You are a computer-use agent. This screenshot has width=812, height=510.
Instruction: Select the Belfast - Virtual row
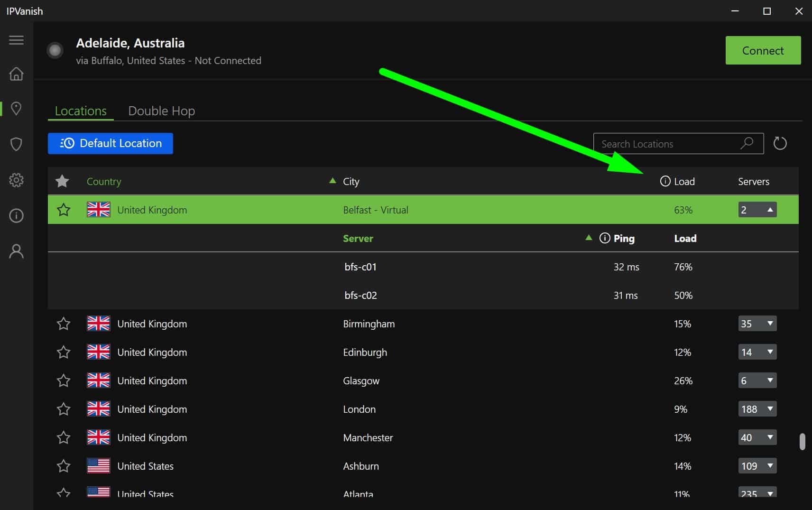point(423,210)
